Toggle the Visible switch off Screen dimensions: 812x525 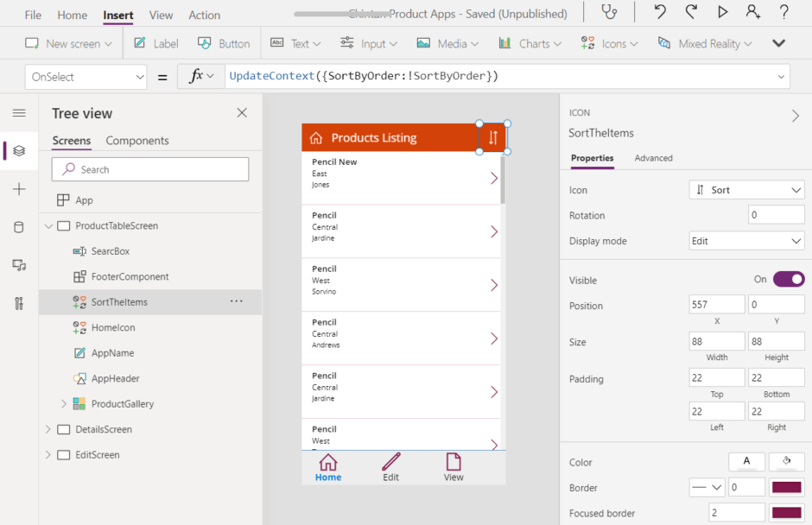788,280
